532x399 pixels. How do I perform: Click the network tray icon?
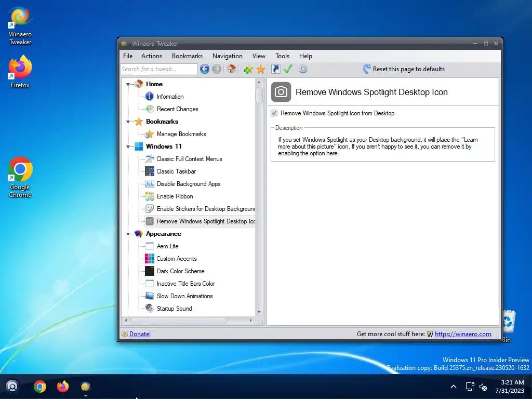[470, 387]
